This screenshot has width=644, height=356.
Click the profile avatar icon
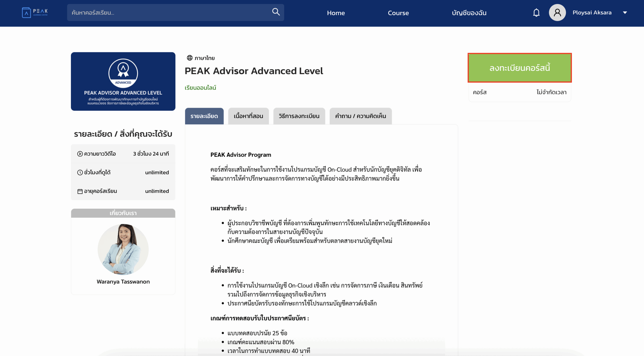[x=557, y=12]
